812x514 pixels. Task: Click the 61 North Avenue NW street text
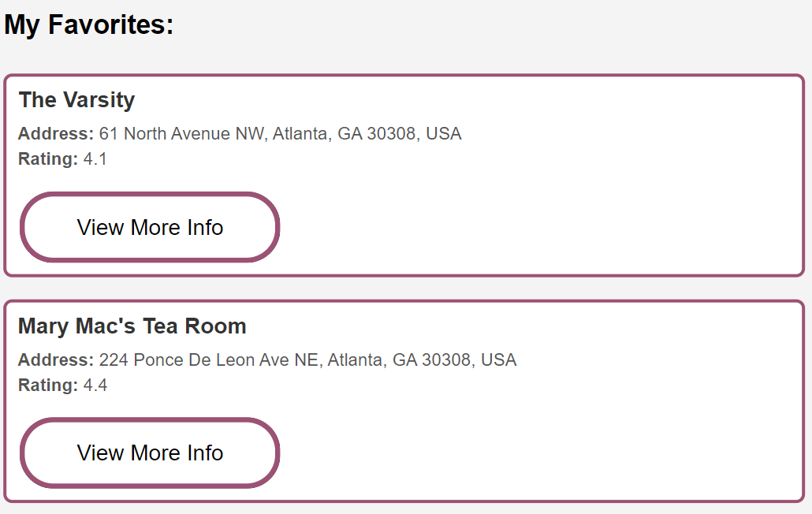pyautogui.click(x=184, y=134)
